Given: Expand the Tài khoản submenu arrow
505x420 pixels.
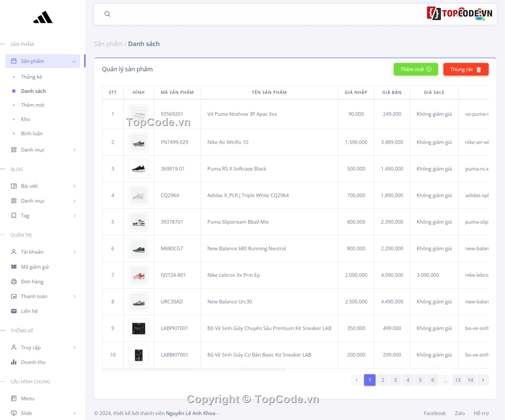Looking at the screenshot, I should pyautogui.click(x=74, y=252).
